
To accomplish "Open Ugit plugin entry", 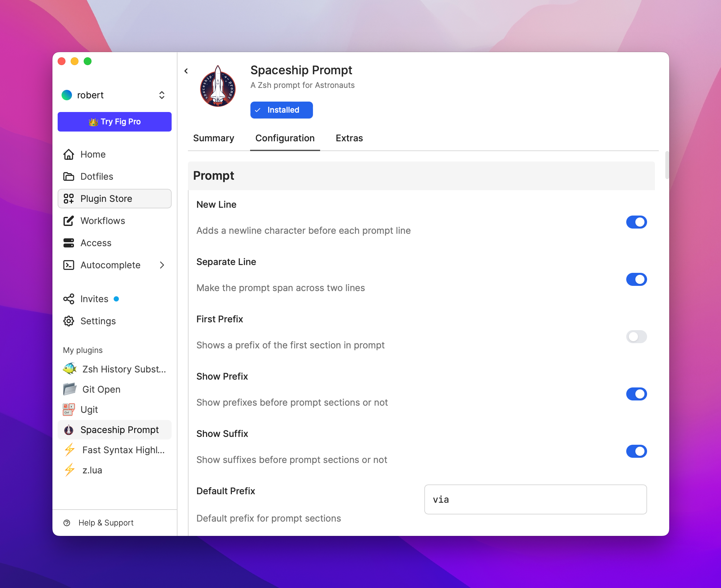I will click(x=115, y=409).
